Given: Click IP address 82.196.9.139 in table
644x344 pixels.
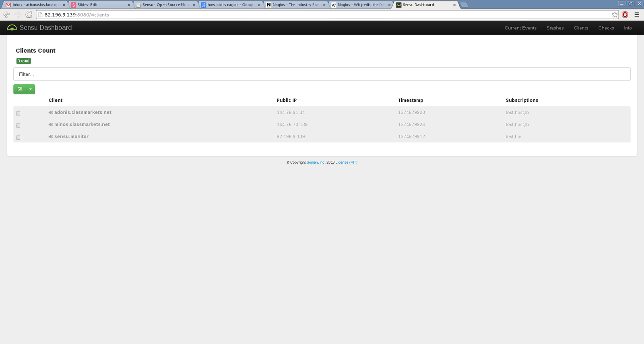Looking at the screenshot, I should coord(291,137).
